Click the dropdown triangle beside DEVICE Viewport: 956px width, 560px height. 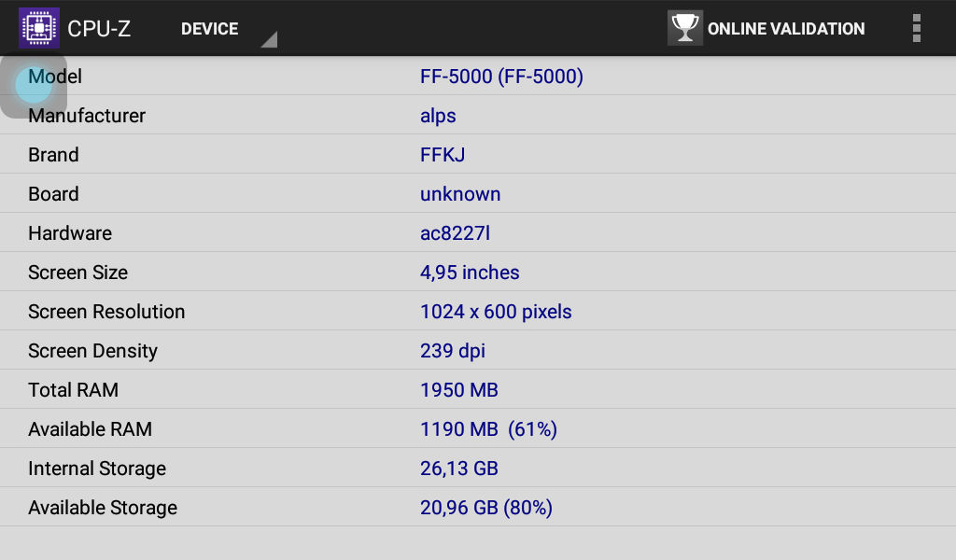(x=269, y=39)
